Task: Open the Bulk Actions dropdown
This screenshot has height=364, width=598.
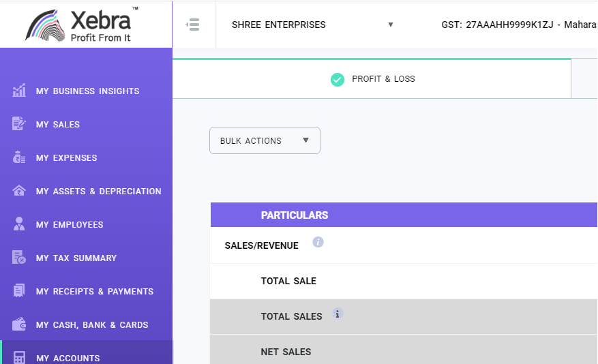Action: tap(265, 140)
